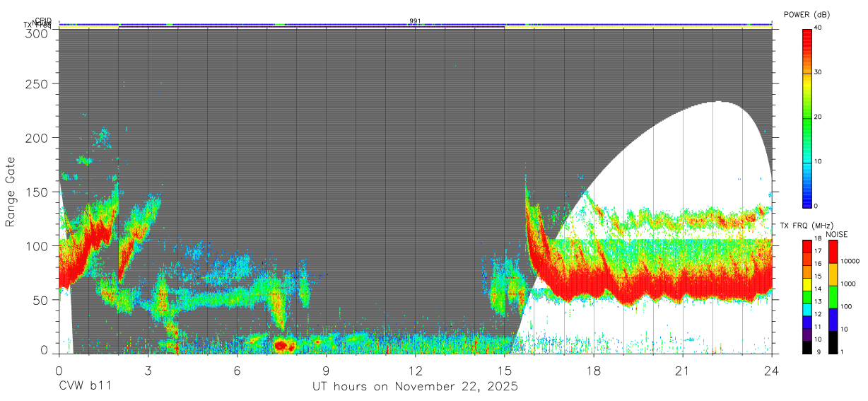Viewport: 868px width, 401px height.
Task: Click the value 20 on the power scale
Action: click(x=818, y=117)
